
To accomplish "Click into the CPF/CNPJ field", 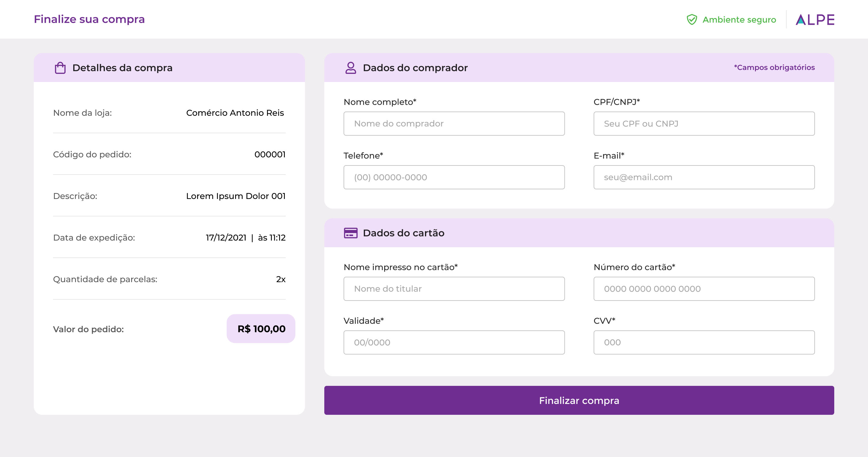I will [x=704, y=124].
